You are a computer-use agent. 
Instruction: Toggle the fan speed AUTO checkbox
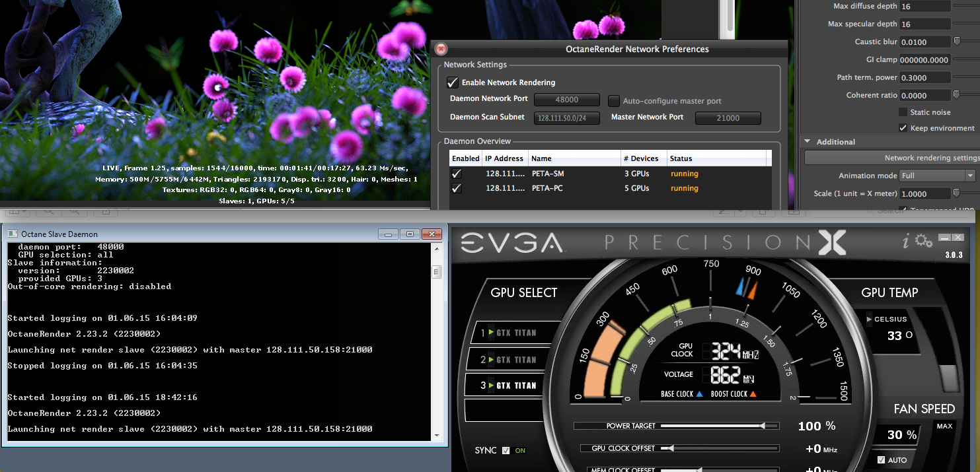click(x=881, y=459)
